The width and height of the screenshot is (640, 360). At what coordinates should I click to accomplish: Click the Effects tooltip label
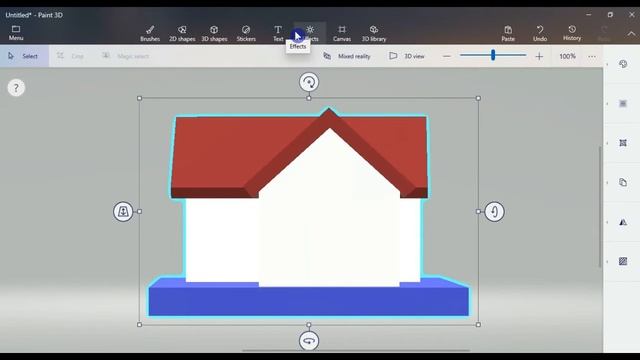coord(298,47)
